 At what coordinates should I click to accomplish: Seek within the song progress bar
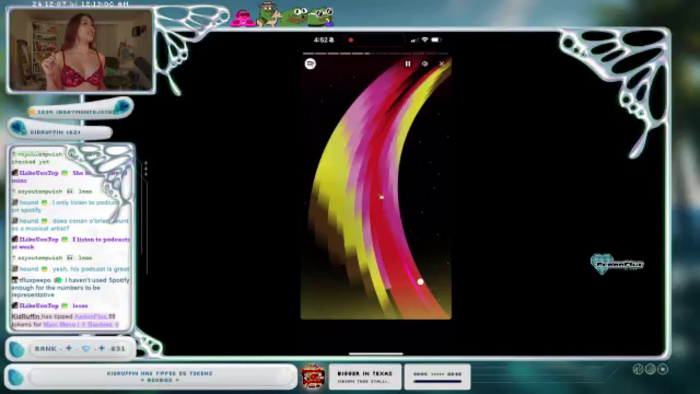tap(437, 382)
